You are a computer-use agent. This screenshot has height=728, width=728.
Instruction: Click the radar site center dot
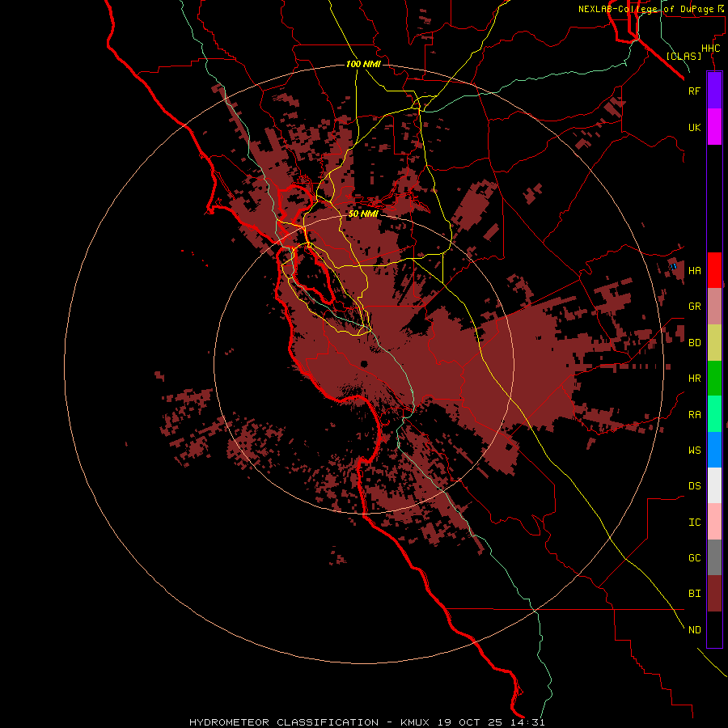[x=364, y=364]
